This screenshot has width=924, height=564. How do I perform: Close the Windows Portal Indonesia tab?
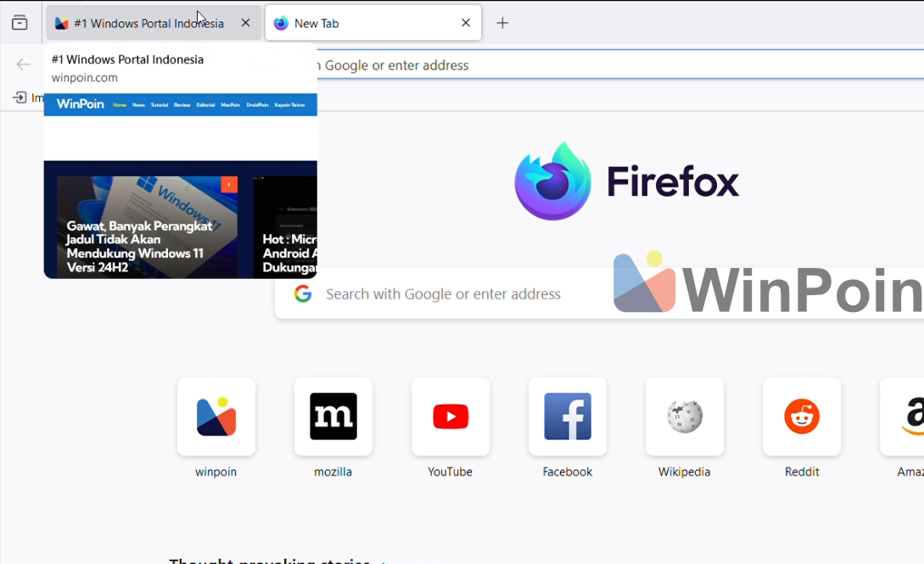click(245, 23)
